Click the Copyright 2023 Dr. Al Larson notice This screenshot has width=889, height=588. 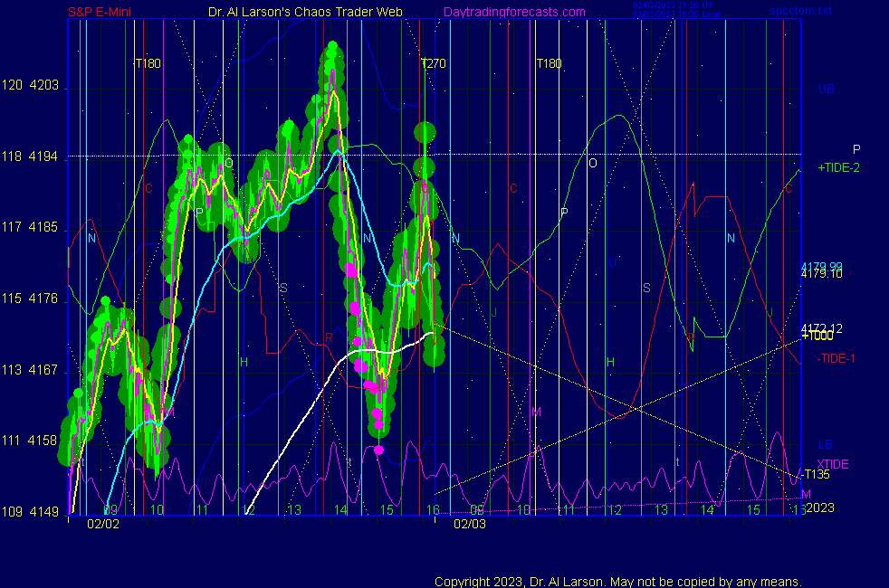click(618, 582)
